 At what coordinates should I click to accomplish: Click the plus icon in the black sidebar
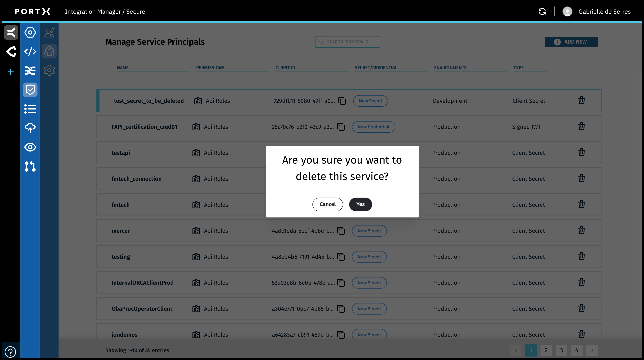point(11,72)
